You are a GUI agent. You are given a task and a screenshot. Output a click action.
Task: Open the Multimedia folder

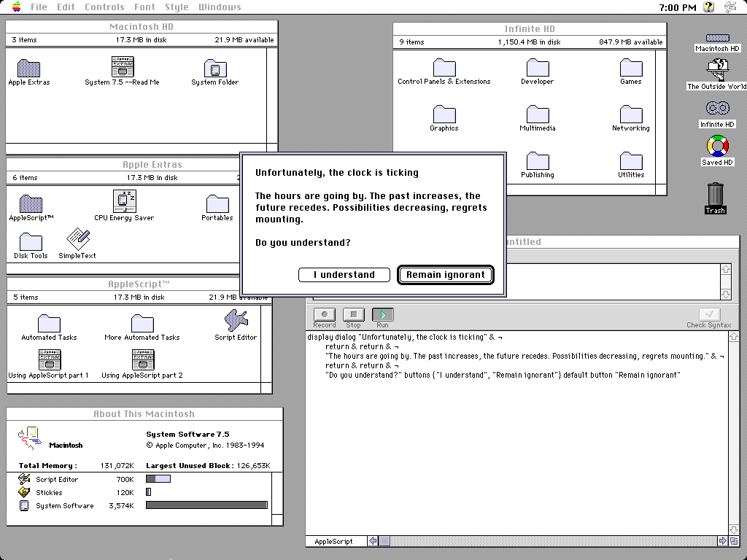pos(538,114)
